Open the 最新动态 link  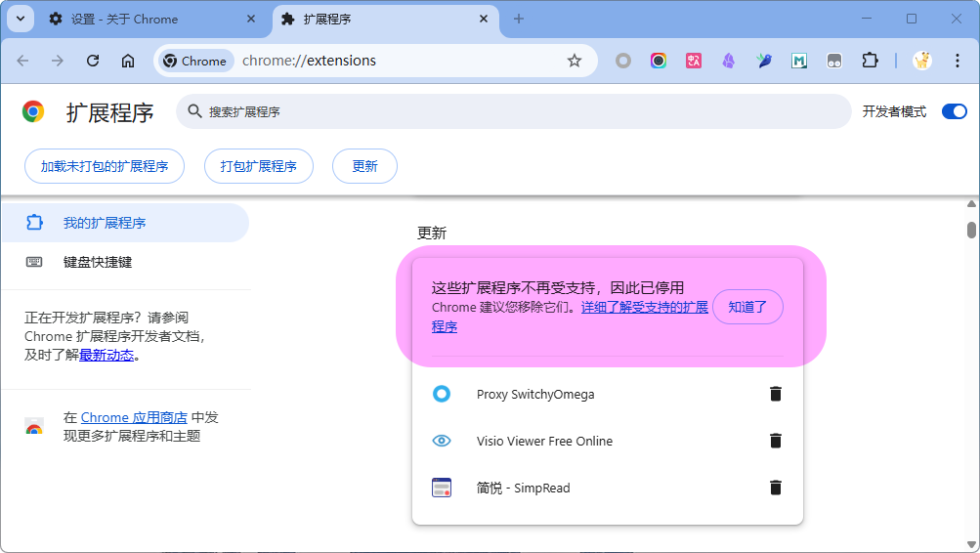107,355
